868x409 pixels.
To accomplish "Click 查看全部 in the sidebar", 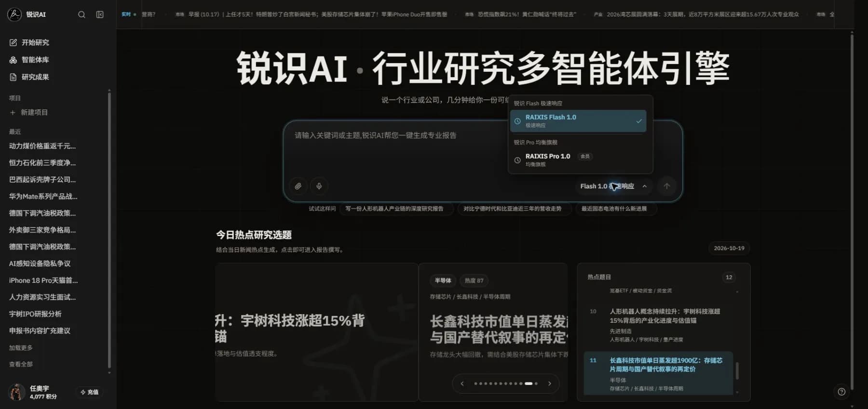I will [21, 364].
